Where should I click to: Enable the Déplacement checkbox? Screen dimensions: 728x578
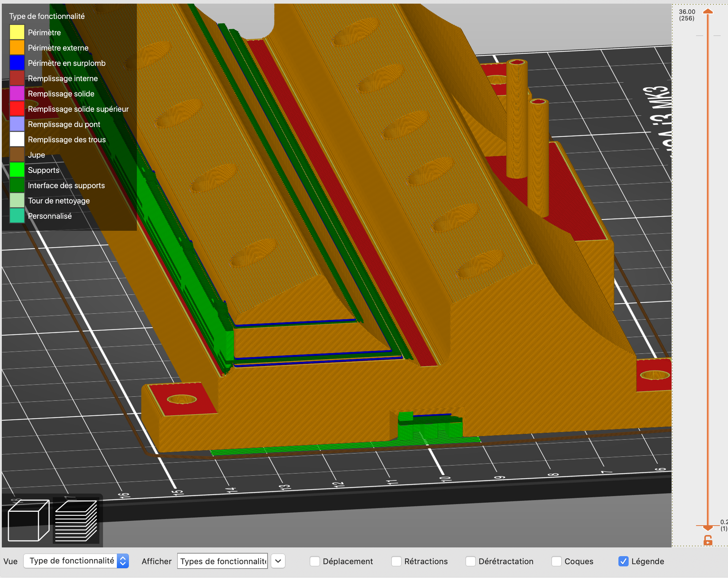315,561
